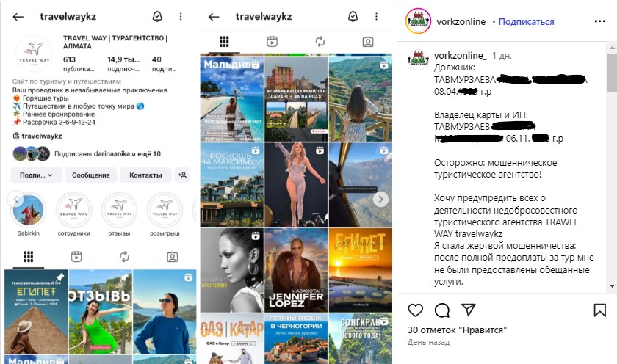Expand the Подпи... following dropdown
This screenshot has width=617, height=364.
[36, 175]
